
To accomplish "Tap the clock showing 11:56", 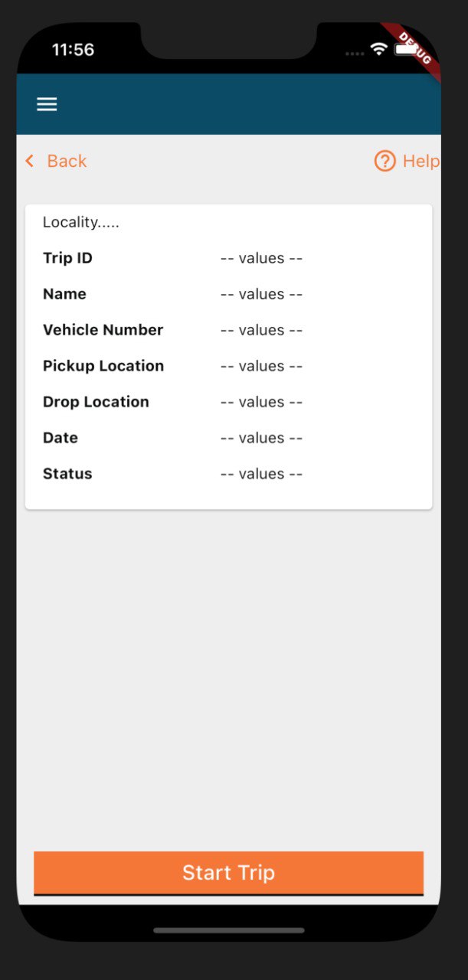I will [73, 49].
